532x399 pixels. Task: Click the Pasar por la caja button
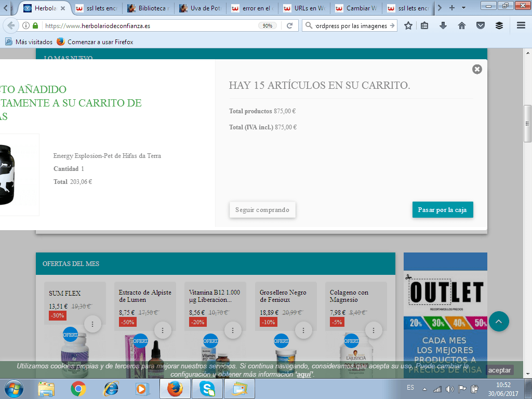[443, 210]
